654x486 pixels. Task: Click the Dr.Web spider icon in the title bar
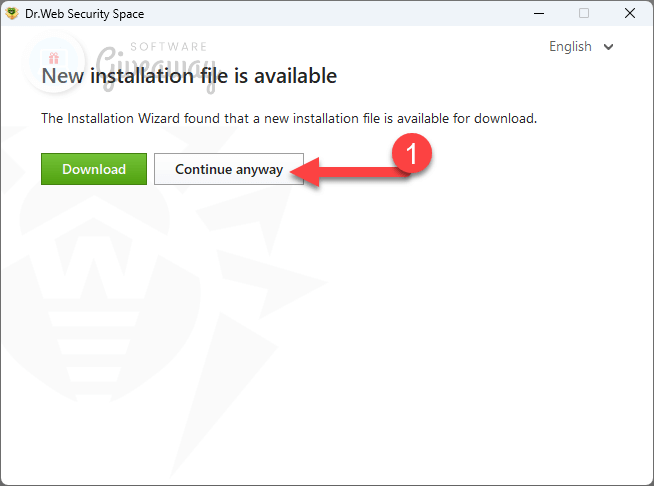[x=12, y=13]
